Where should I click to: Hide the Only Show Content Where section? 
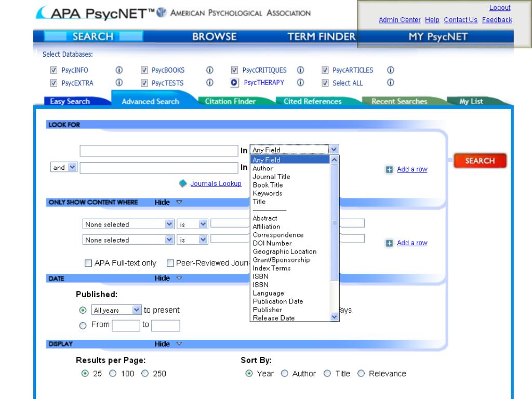(168, 202)
